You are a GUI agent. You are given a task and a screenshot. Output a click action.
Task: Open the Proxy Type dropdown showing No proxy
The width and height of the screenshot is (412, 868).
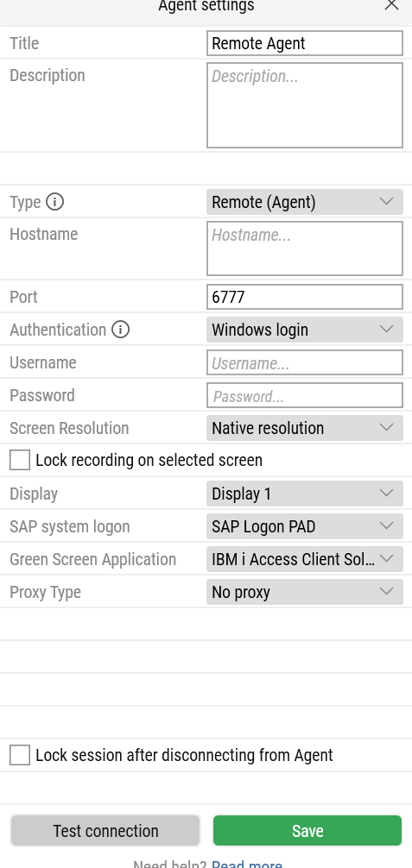pyautogui.click(x=304, y=592)
